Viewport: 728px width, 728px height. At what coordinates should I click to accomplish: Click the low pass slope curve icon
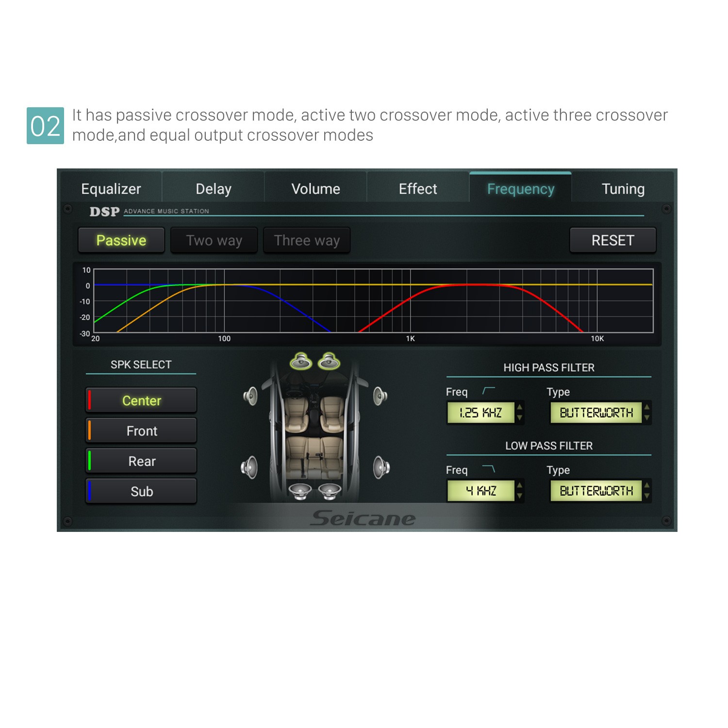point(489,469)
